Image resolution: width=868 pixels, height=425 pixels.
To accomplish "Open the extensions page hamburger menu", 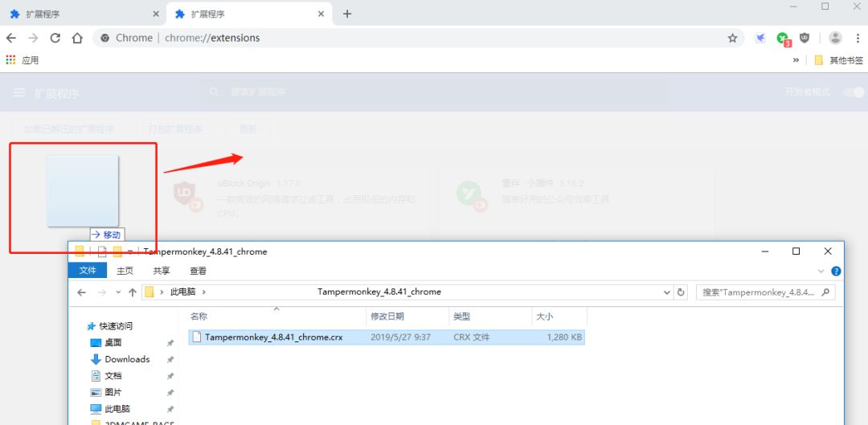I will [19, 92].
